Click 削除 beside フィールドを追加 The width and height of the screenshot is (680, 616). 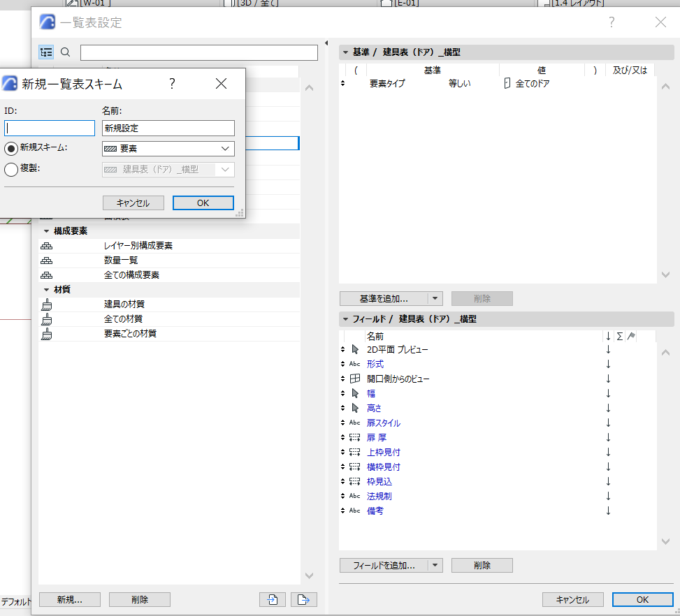point(482,565)
